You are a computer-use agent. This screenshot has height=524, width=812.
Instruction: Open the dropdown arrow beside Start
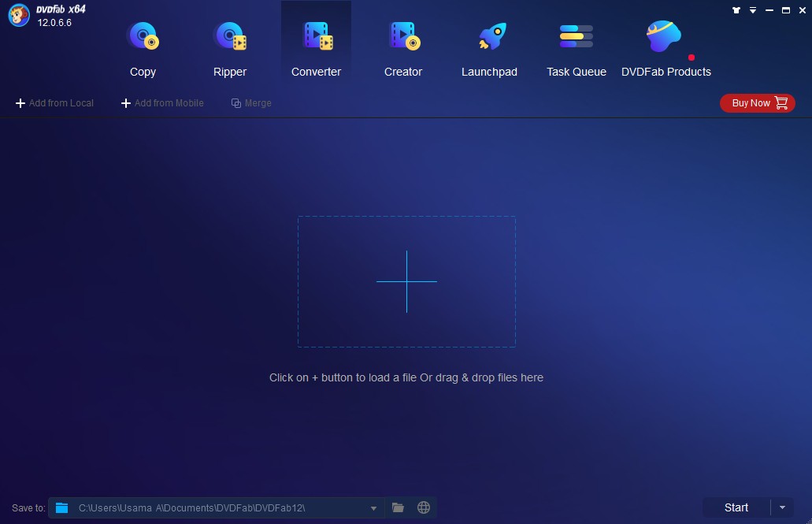[x=782, y=507]
